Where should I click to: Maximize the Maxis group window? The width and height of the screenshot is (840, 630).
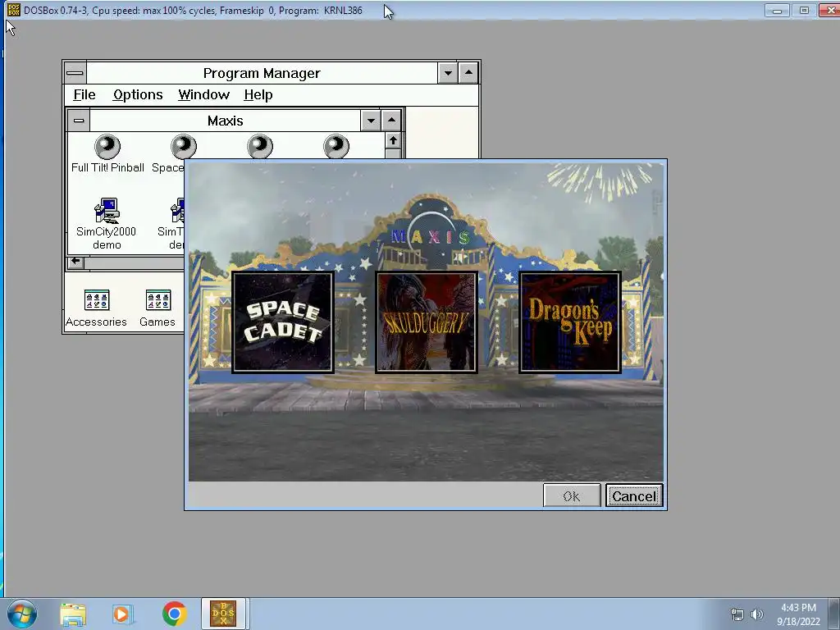[x=391, y=121]
